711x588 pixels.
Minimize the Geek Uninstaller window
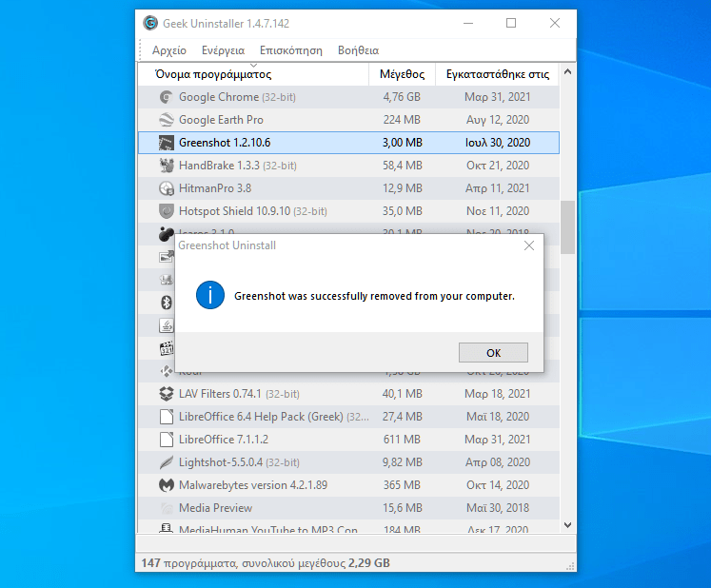pos(468,23)
